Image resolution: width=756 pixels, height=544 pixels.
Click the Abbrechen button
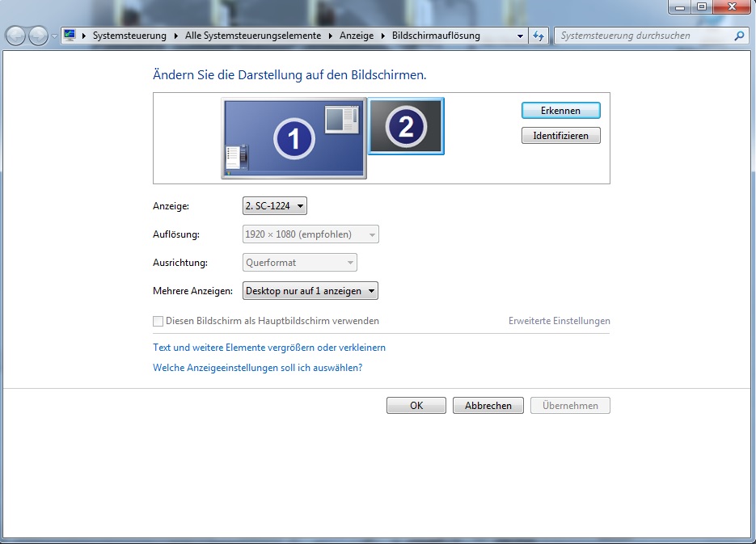tap(488, 406)
